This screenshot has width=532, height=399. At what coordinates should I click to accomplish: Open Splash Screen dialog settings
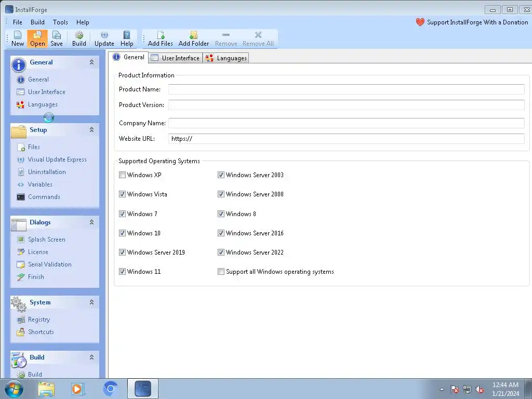[41, 240]
